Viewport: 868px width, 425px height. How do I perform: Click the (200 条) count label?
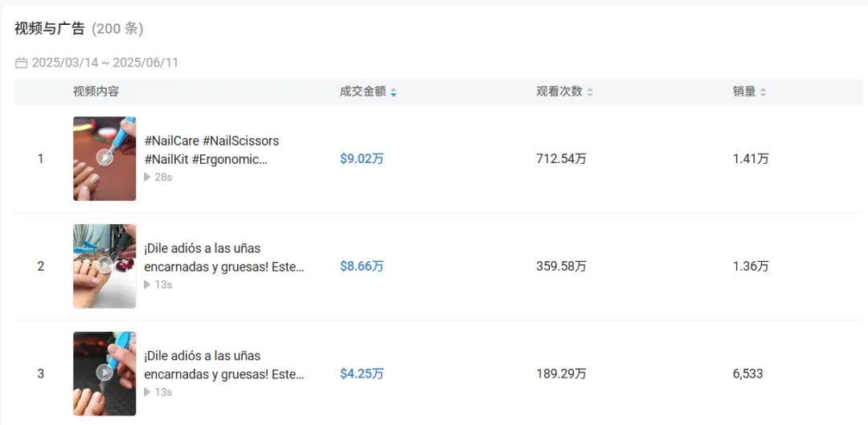[x=117, y=29]
